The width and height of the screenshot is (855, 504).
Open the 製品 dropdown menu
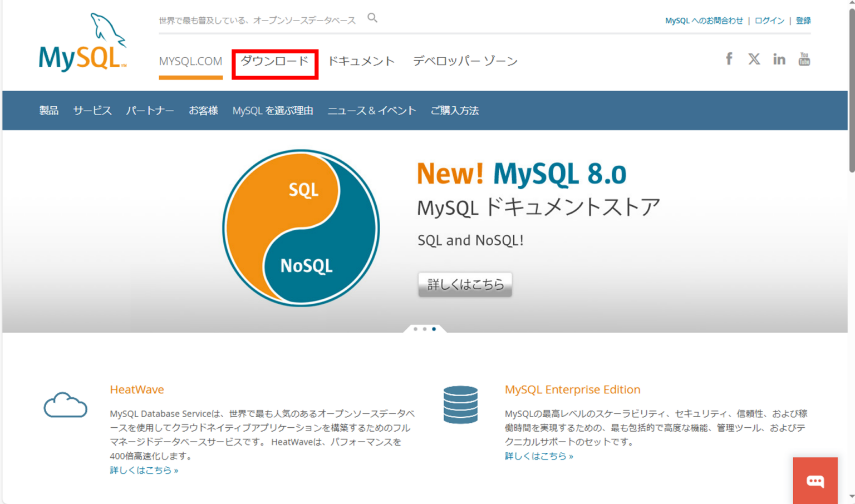pos(48,110)
